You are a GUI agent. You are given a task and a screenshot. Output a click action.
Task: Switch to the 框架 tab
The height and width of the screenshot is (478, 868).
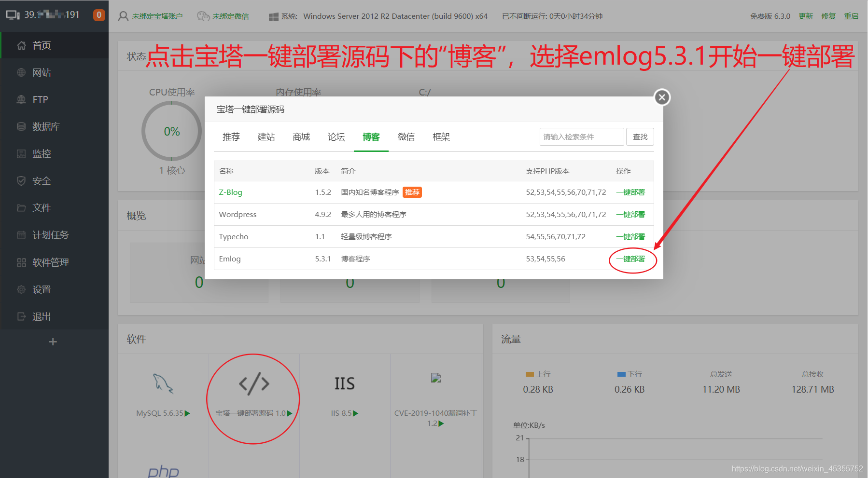click(441, 137)
